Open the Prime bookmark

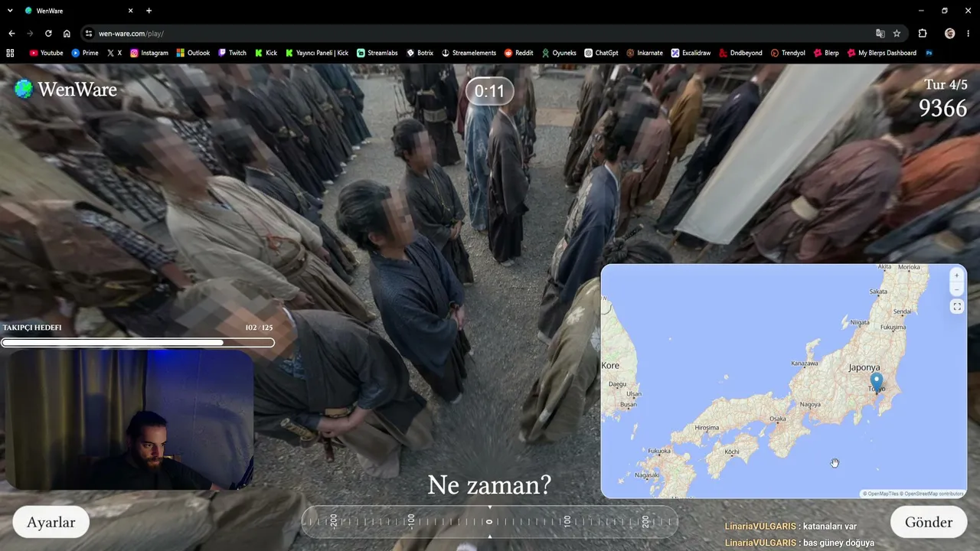click(85, 53)
